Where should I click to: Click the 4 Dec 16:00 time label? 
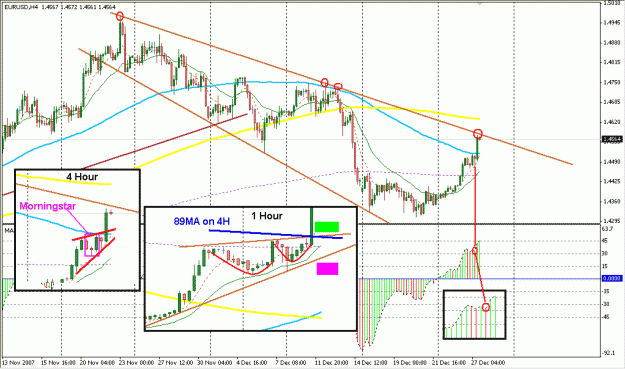[x=252, y=363]
